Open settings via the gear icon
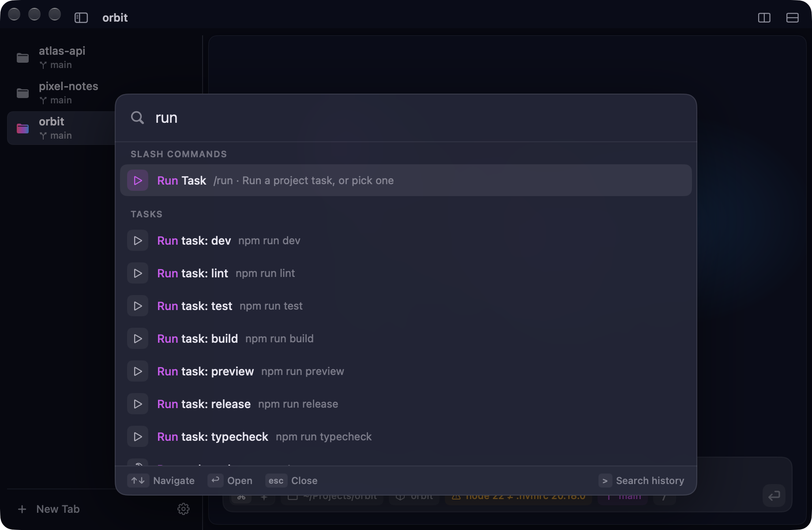 [x=184, y=509]
